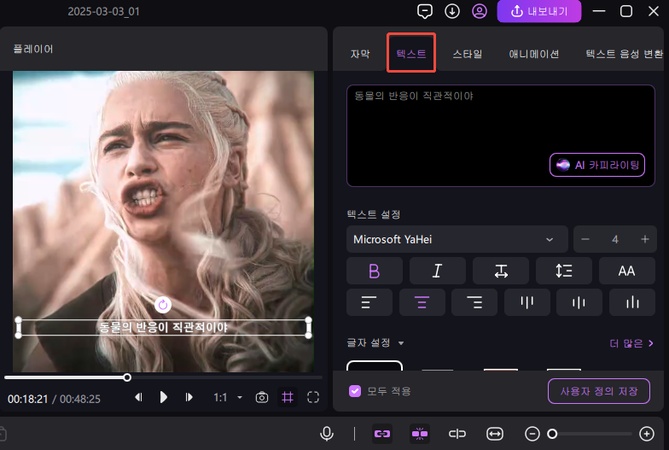Click the font size value 4 field

point(615,239)
